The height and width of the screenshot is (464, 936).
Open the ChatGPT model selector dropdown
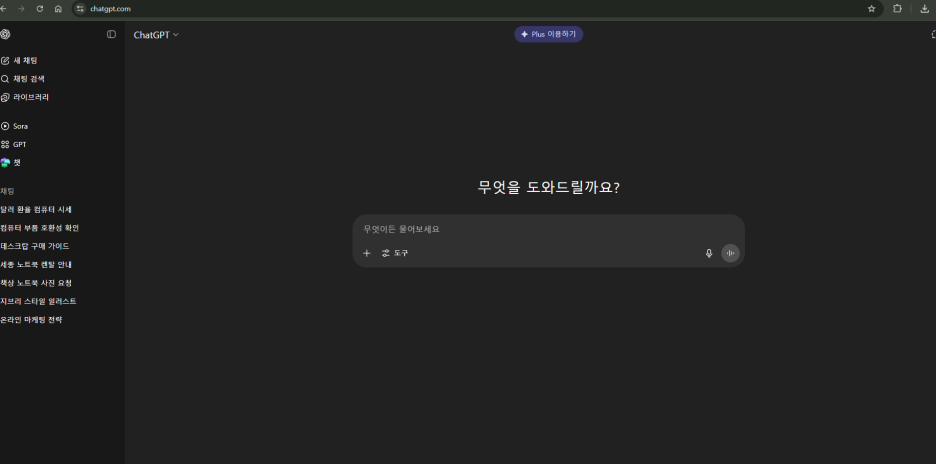pos(156,35)
